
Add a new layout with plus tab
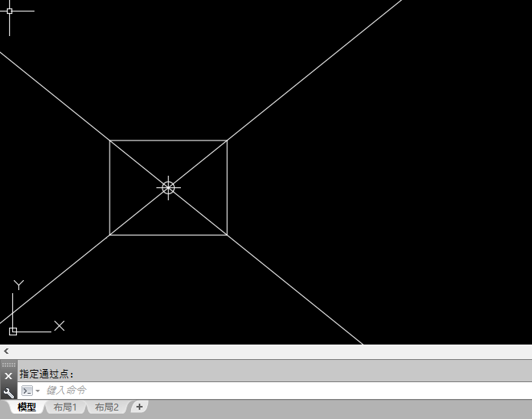pyautogui.click(x=140, y=407)
